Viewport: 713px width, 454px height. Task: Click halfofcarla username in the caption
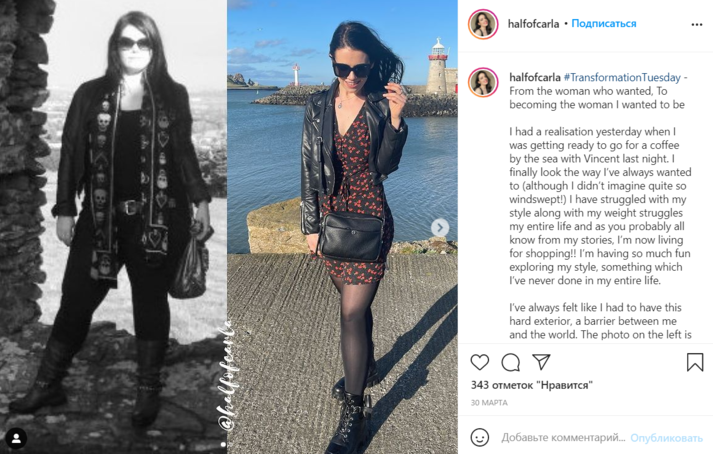tap(535, 77)
